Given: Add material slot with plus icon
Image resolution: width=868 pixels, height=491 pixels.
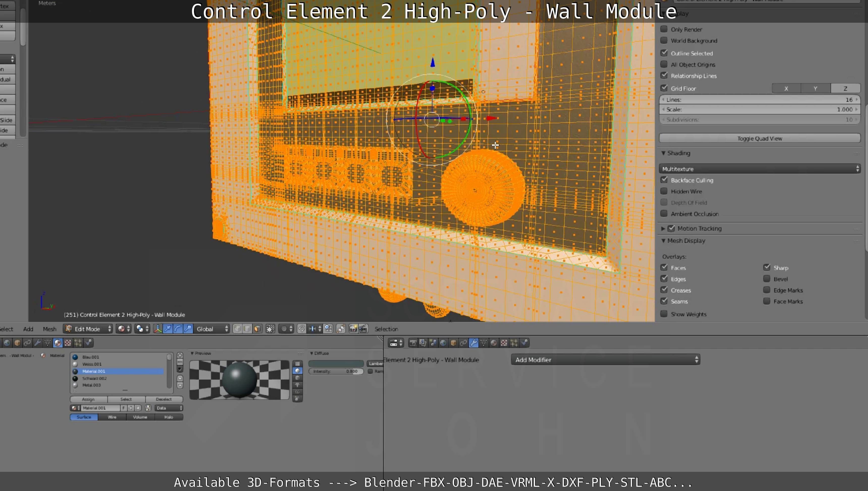Looking at the screenshot, I should [x=180, y=355].
